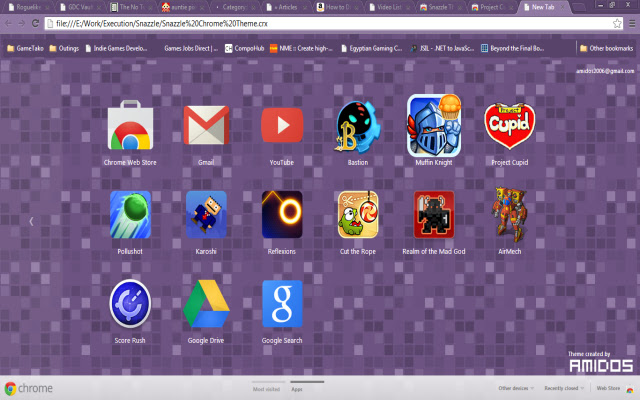
Task: Open the Reflexions game
Action: click(x=282, y=215)
